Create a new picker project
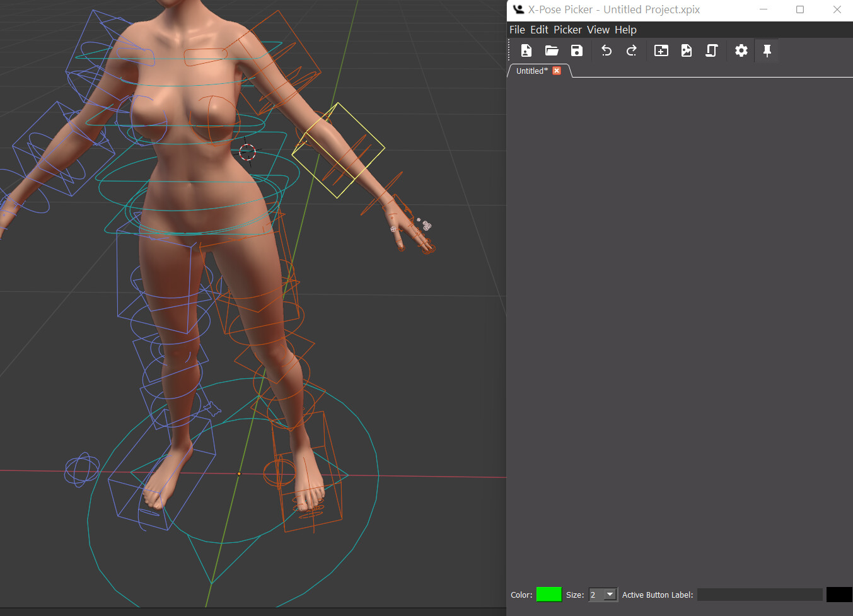The image size is (853, 616). pyautogui.click(x=526, y=50)
